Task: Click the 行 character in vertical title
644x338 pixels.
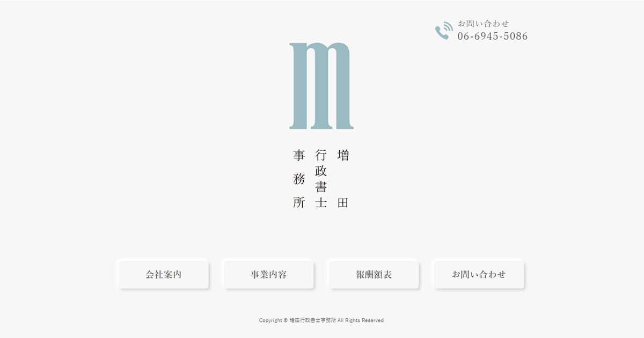Action: point(321,156)
